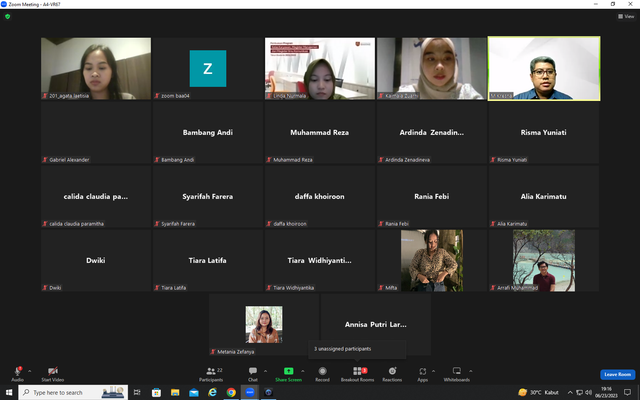Start sharing with Share Screen
The image size is (640, 400).
288,374
